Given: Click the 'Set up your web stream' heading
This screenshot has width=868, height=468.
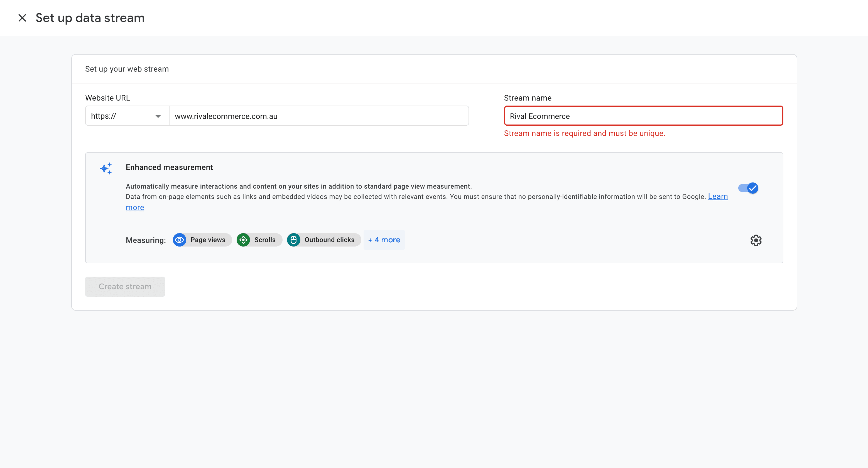Looking at the screenshot, I should tap(127, 69).
